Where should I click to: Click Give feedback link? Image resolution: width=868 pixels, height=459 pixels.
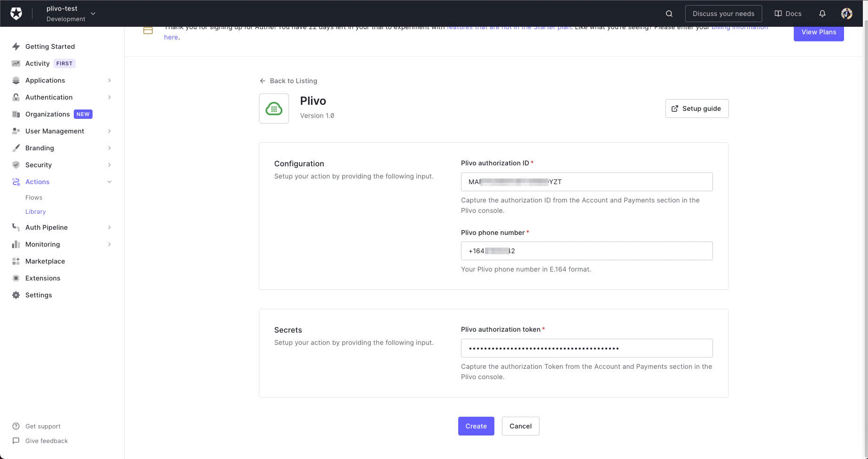point(47,441)
